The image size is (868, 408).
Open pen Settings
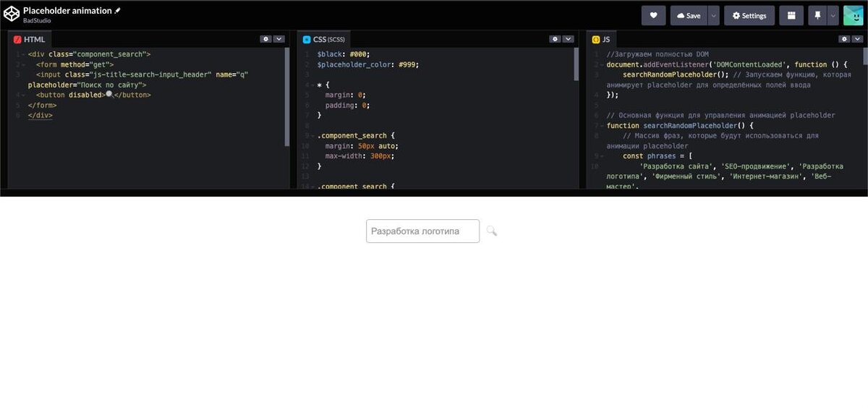[749, 15]
